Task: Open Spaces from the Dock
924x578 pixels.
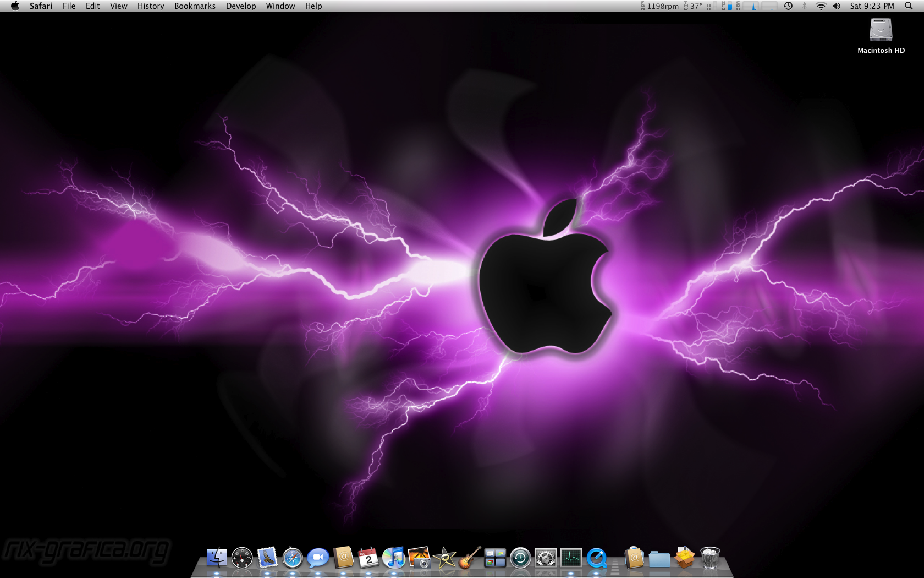Action: click(495, 558)
